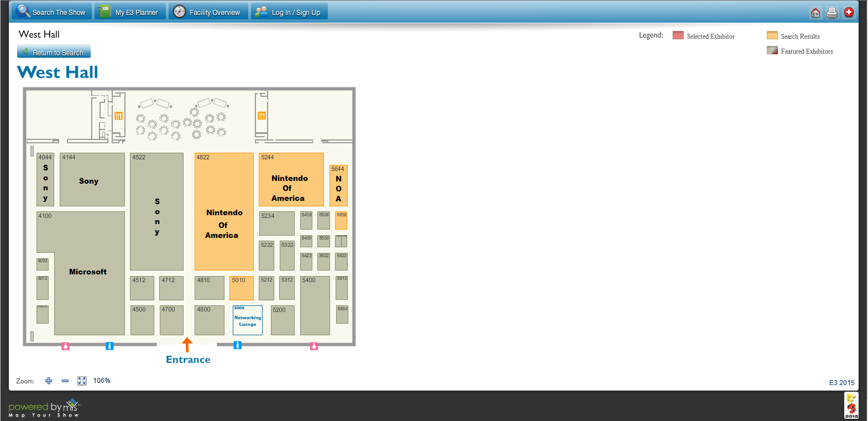This screenshot has height=421, width=868.
Task: Click Log In / Sign Up
Action: 289,12
